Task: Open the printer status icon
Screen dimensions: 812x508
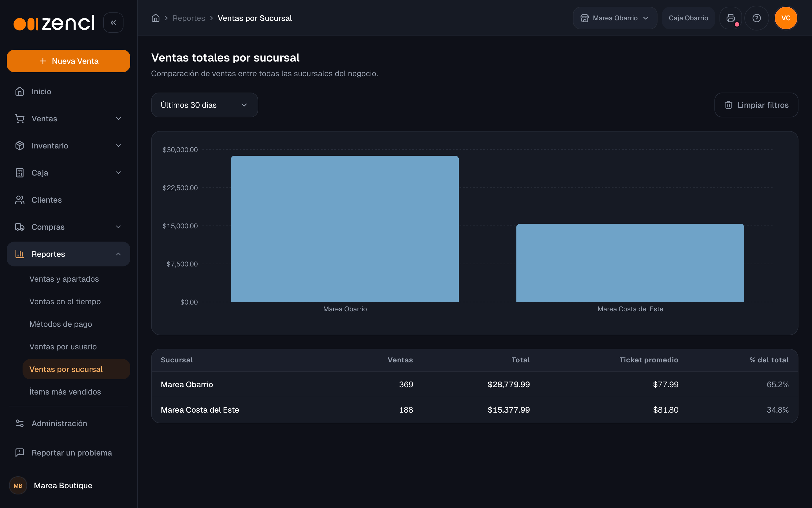Action: pyautogui.click(x=731, y=18)
